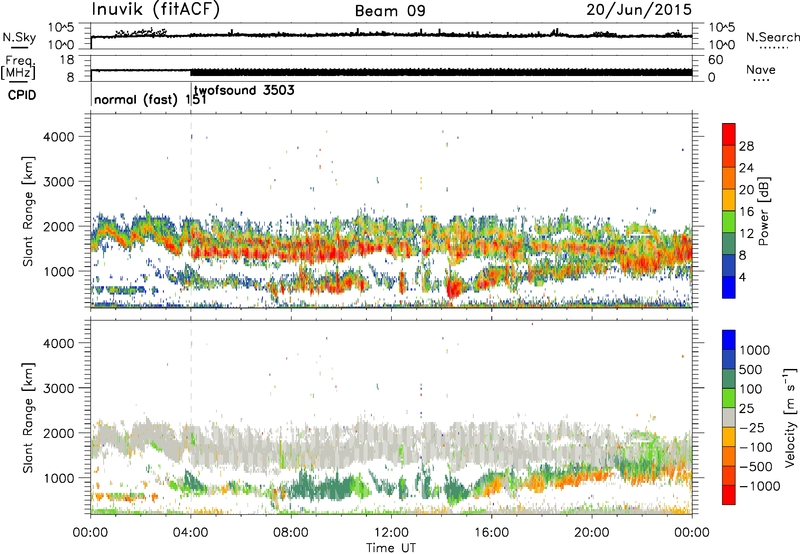Click the '08:00' time axis label
This screenshot has height=554, width=800.
291,533
